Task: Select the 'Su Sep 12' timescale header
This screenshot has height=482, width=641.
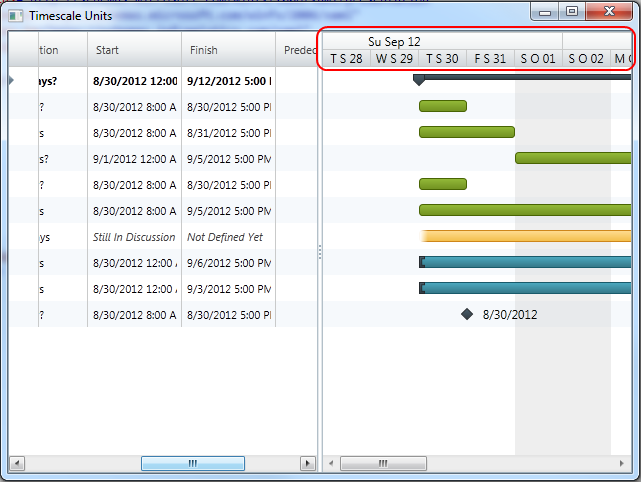Action: [x=394, y=41]
